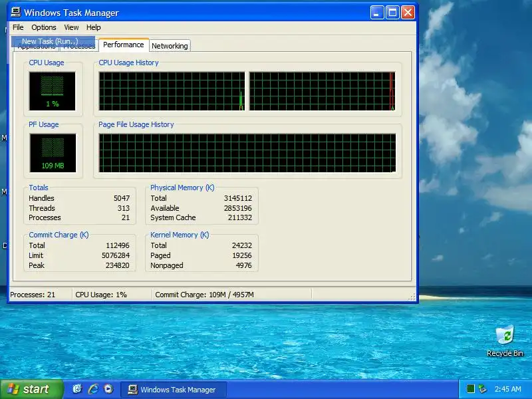Click Commit Charge Peak value 234820

tap(118, 265)
